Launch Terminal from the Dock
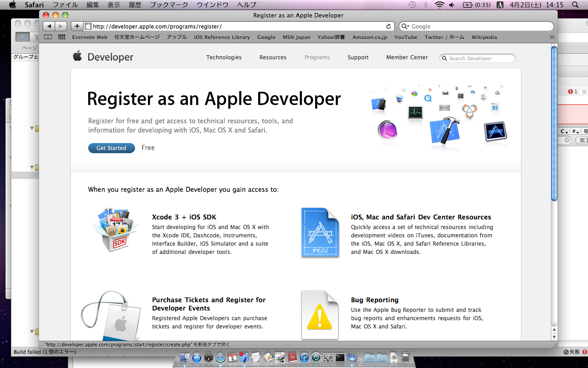Image resolution: width=588 pixels, height=368 pixels. coord(340,357)
